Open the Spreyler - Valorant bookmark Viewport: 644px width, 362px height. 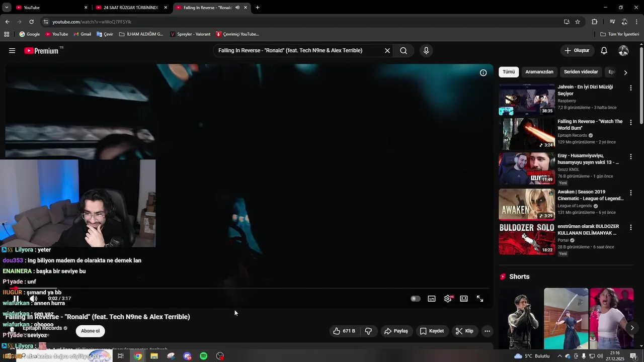click(x=190, y=34)
